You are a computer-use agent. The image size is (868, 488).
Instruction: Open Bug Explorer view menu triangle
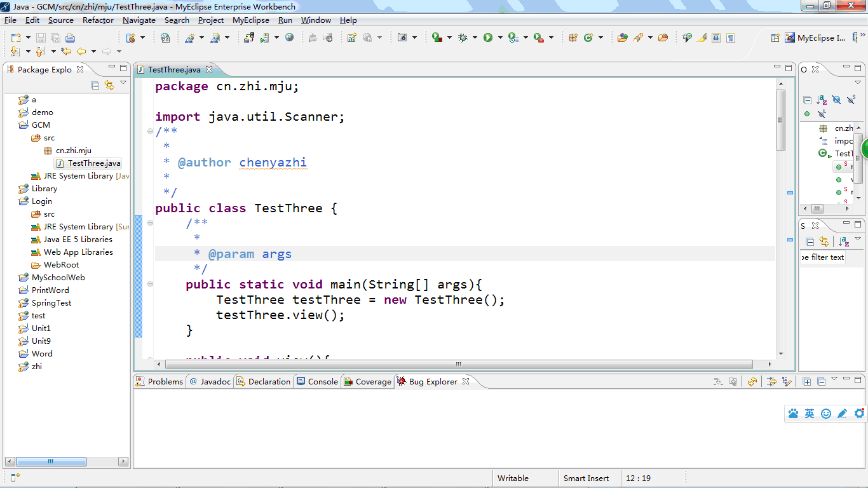pos(834,379)
